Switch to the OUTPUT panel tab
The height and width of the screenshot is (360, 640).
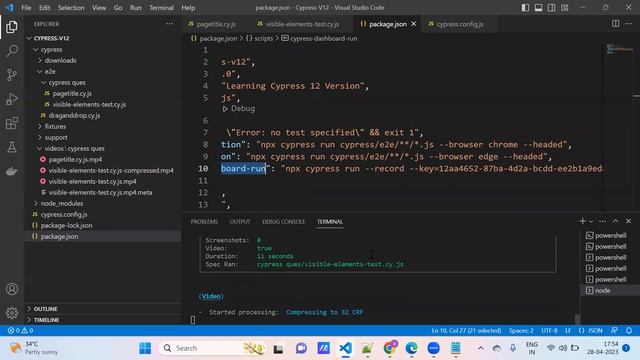240,222
